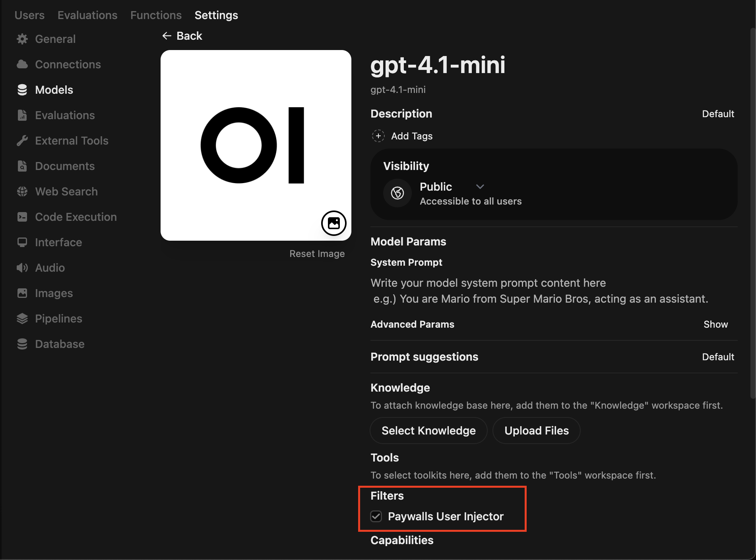The height and width of the screenshot is (560, 756).
Task: Click the Audio speaker icon
Action: [x=22, y=268]
